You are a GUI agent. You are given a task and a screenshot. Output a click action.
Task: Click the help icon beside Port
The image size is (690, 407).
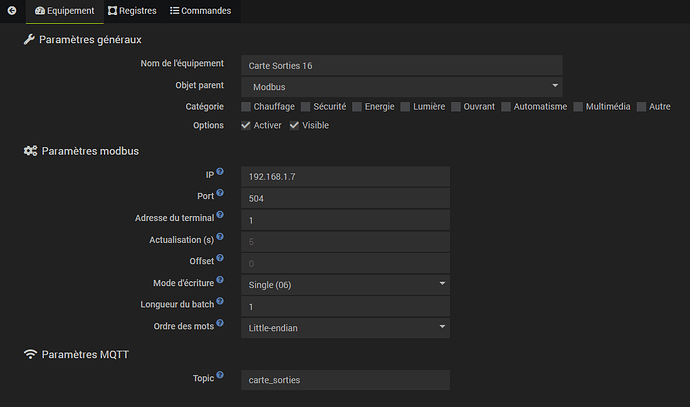[x=220, y=194]
